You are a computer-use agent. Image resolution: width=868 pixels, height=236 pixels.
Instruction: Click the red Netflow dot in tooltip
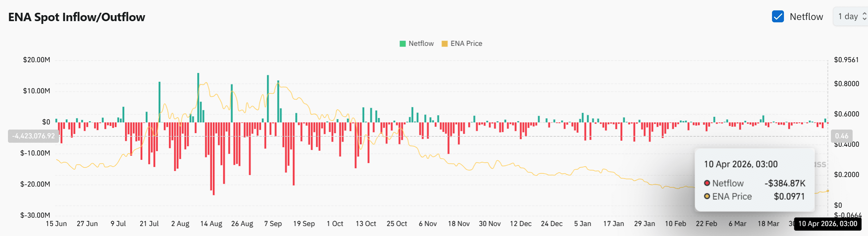click(x=707, y=183)
